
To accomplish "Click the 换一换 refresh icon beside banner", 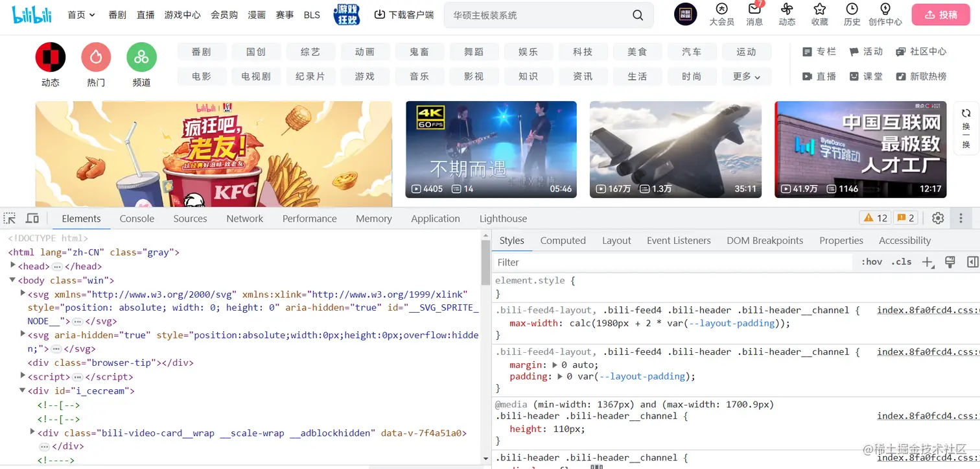I will [966, 113].
